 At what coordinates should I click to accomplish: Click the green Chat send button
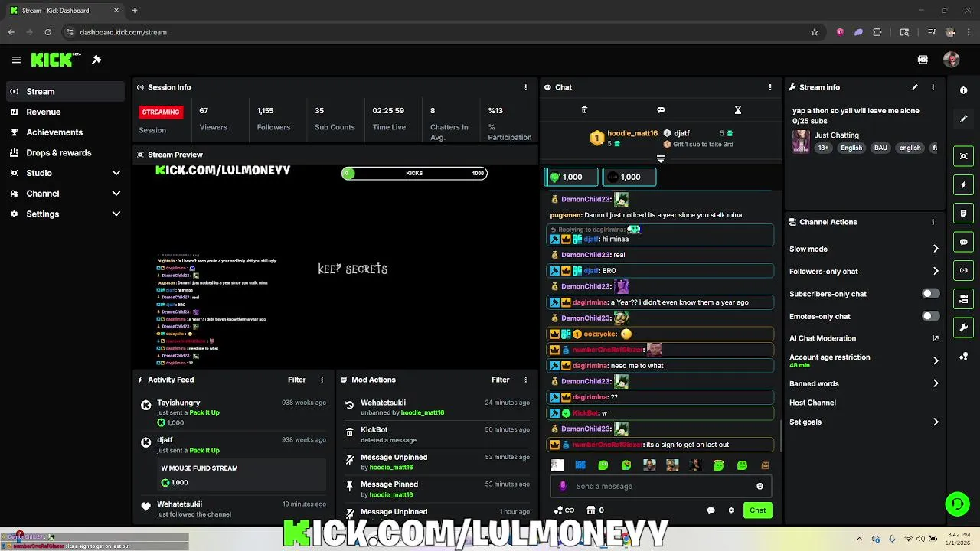pos(757,510)
